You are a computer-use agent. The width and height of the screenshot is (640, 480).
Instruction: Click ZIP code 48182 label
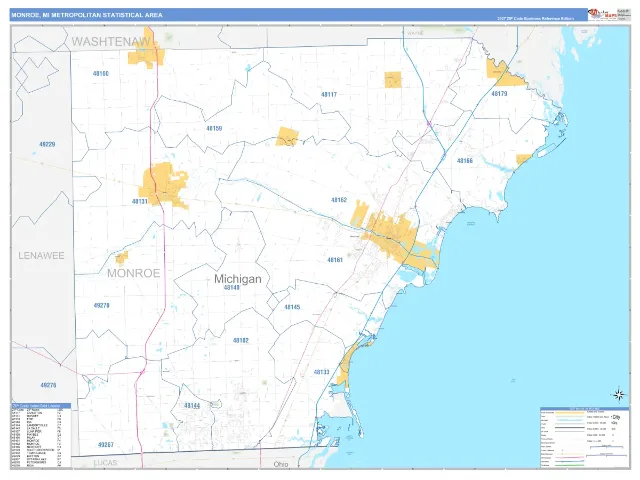(240, 340)
